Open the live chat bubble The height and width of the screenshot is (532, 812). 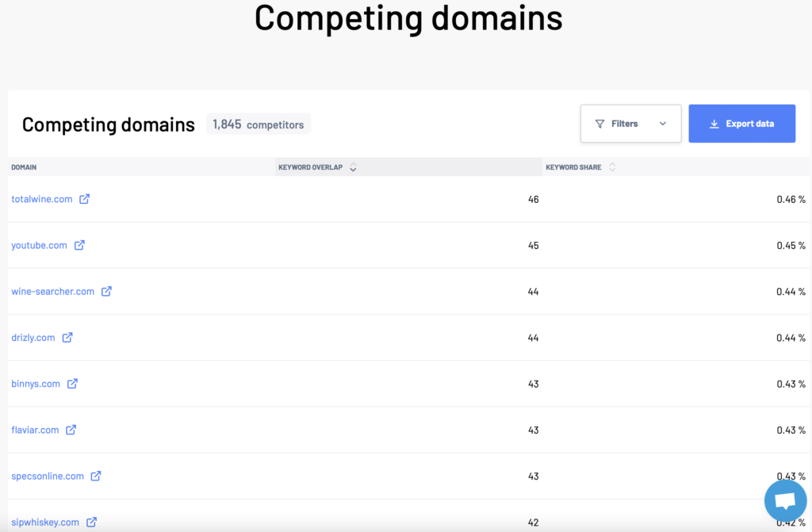(x=785, y=500)
